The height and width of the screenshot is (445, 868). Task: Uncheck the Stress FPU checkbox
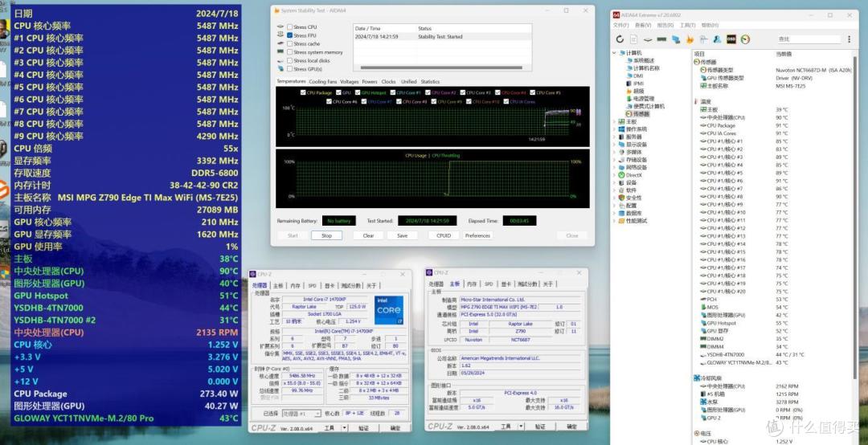[x=289, y=35]
